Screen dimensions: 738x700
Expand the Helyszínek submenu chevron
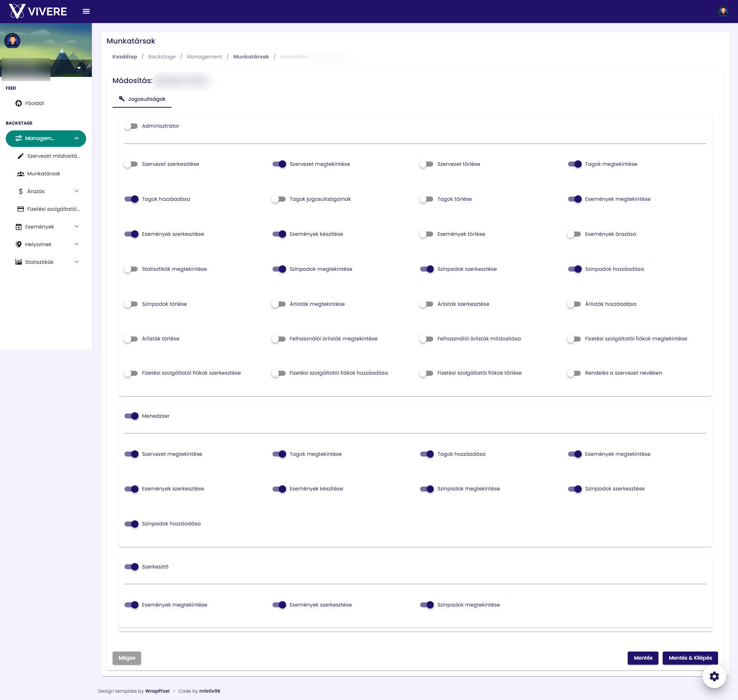click(76, 244)
